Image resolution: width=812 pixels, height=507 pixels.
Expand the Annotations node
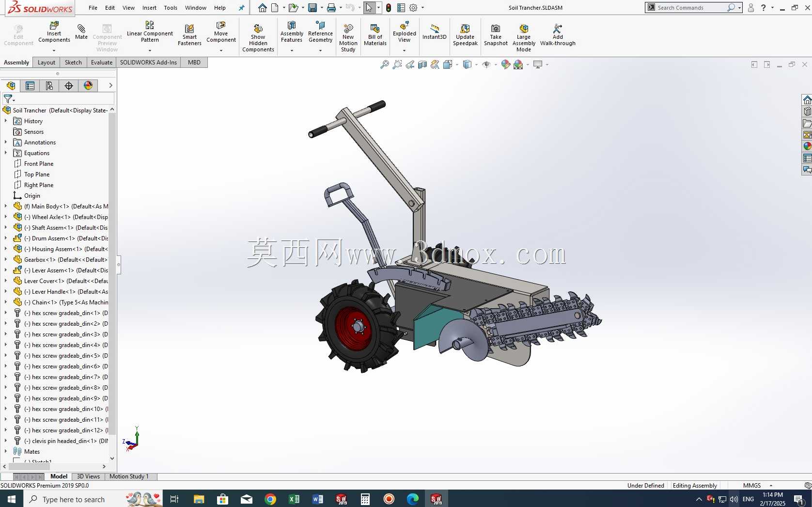click(x=6, y=143)
